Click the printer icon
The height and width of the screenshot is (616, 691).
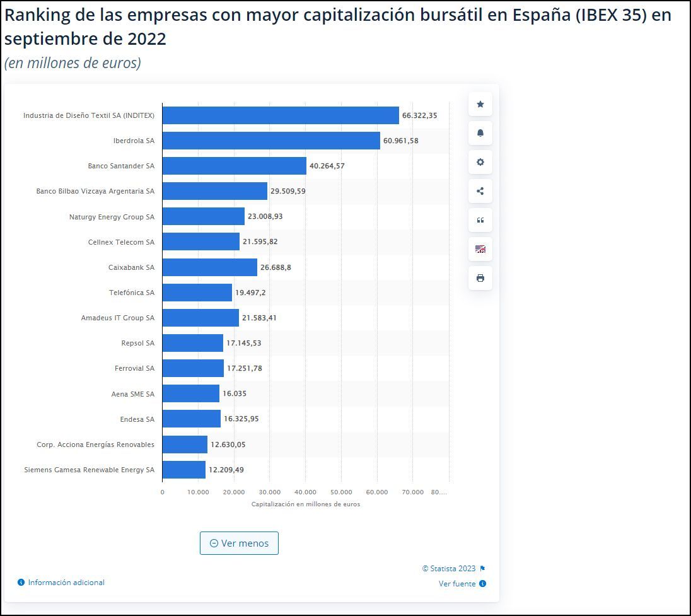(480, 278)
